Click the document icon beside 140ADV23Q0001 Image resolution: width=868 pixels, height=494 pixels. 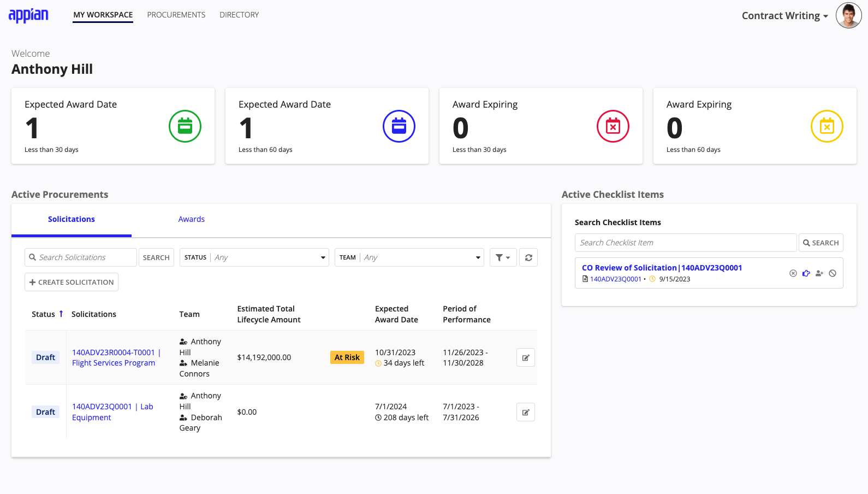(x=585, y=279)
